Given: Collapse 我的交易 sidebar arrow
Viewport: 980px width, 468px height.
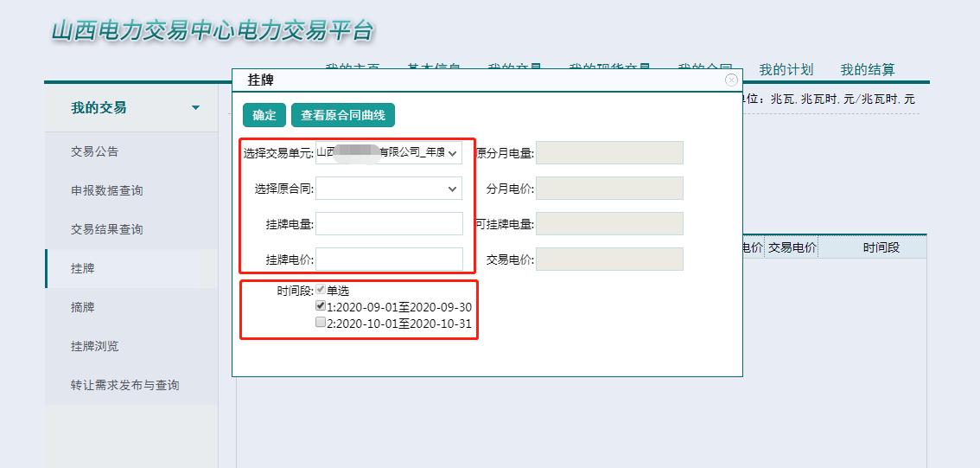Looking at the screenshot, I should (x=195, y=108).
